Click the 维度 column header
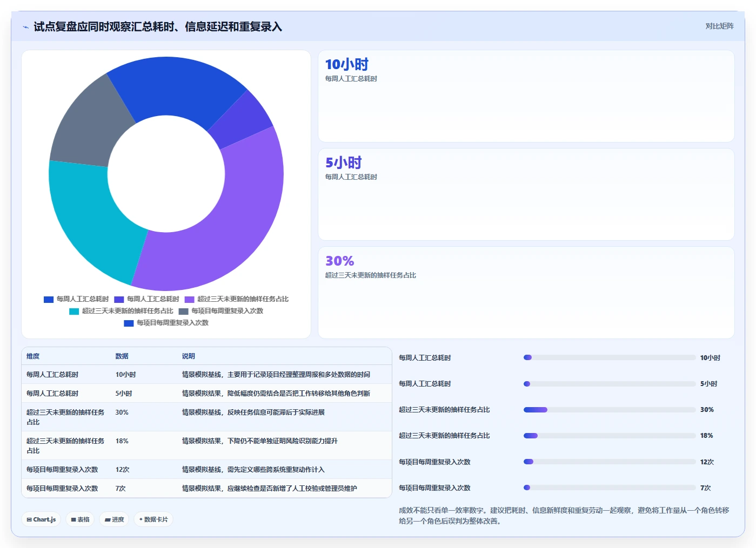 (x=33, y=356)
